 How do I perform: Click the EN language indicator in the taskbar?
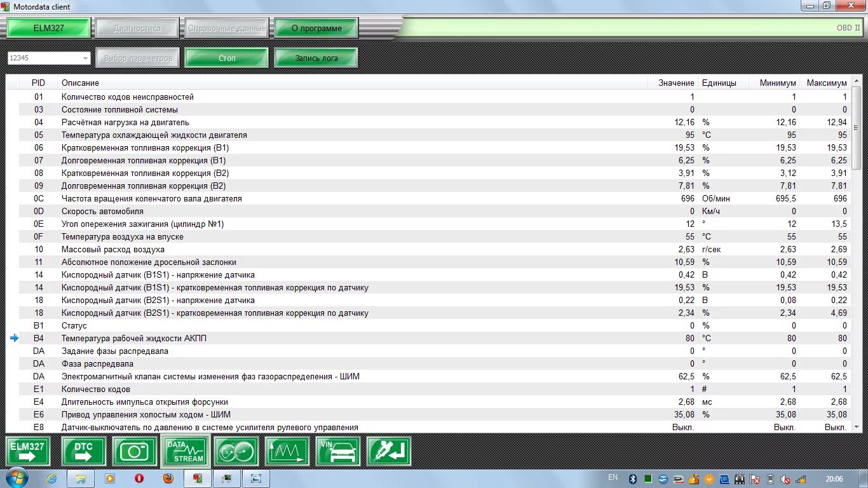coord(613,478)
